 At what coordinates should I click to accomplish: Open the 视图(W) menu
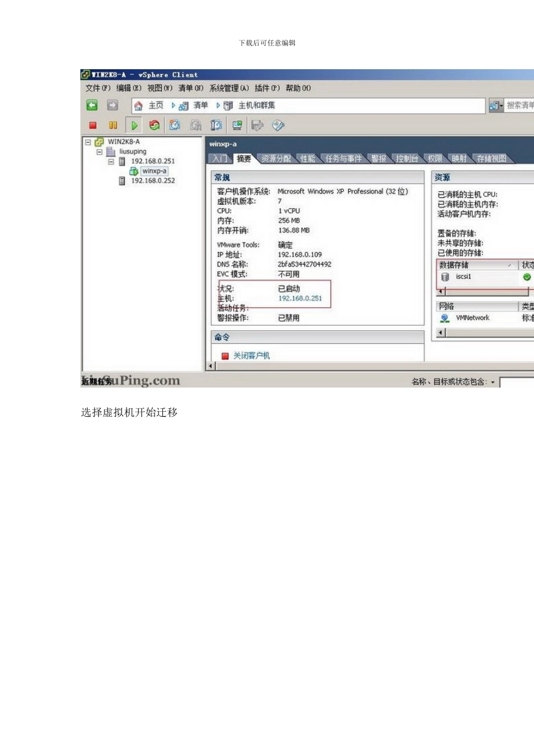[x=160, y=88]
